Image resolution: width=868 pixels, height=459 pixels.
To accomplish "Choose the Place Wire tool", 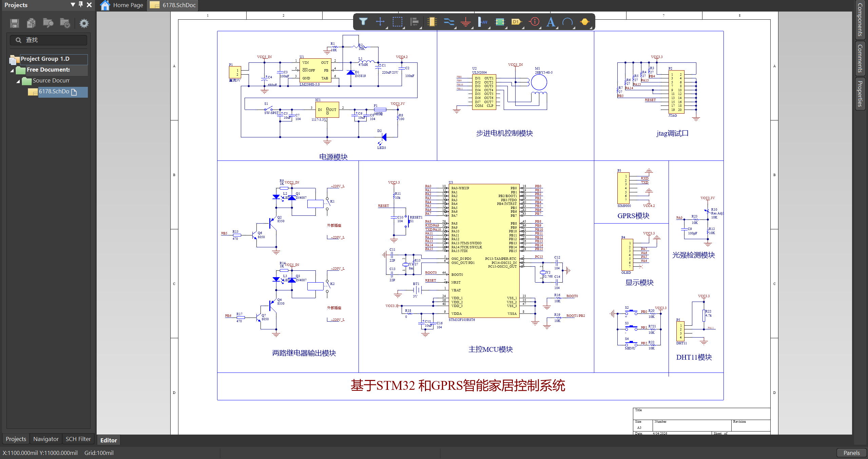I will coord(448,22).
